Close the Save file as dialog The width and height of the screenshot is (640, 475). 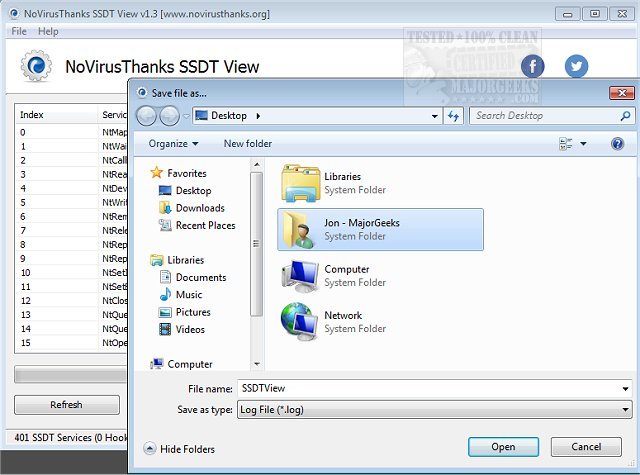point(622,93)
